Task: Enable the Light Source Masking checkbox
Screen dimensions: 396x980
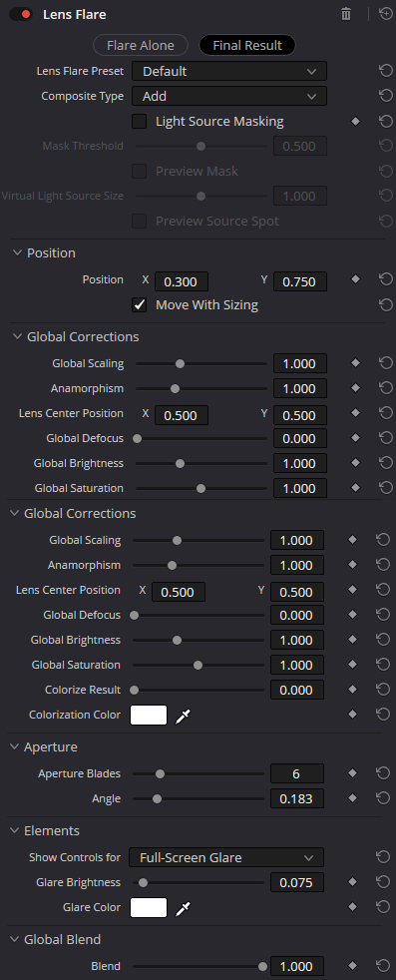Action: pyautogui.click(x=140, y=121)
